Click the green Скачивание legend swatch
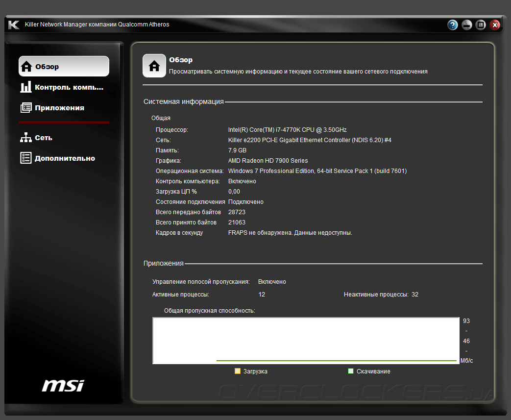 pos(351,371)
